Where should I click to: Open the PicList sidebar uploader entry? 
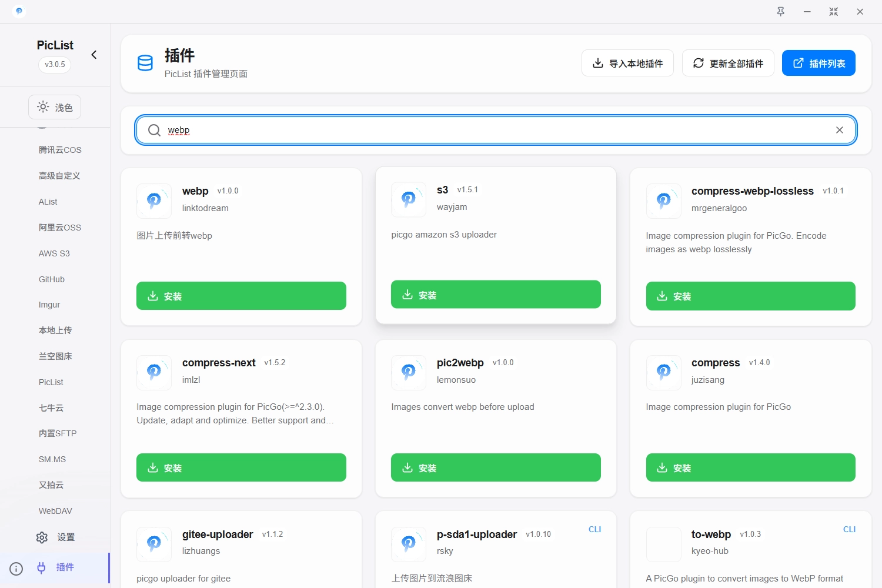pyautogui.click(x=51, y=382)
